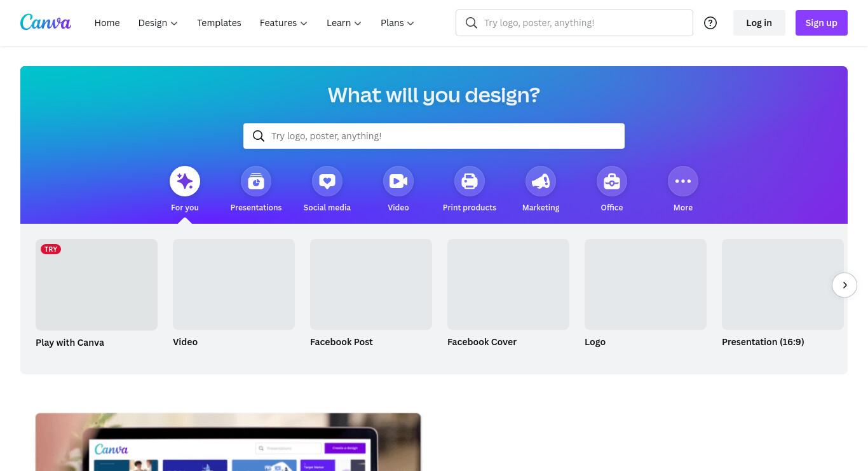Open the Presentation (16:9) thumbnail card
Viewport: 868px width, 471px height.
(x=783, y=284)
